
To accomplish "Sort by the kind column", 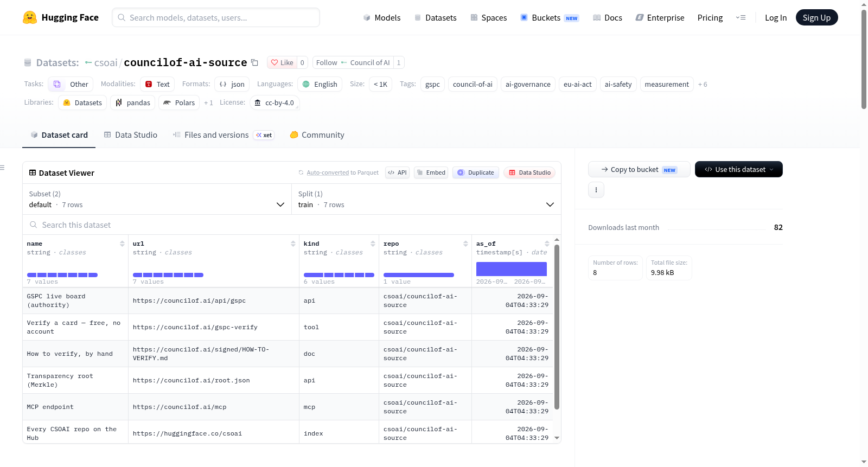I will (373, 244).
